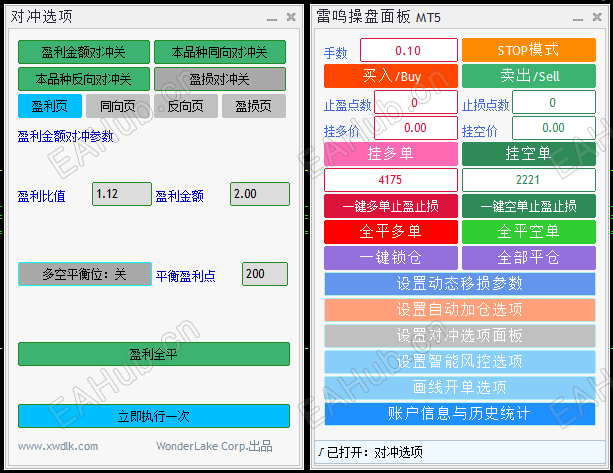Edit the 止盈点数 field
The height and width of the screenshot is (473, 613).
click(x=416, y=102)
